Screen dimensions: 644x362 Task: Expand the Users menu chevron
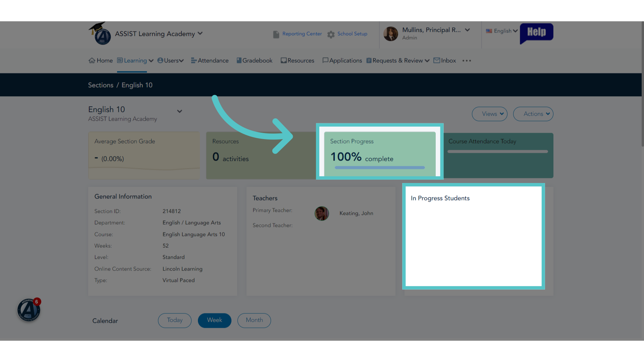(181, 61)
